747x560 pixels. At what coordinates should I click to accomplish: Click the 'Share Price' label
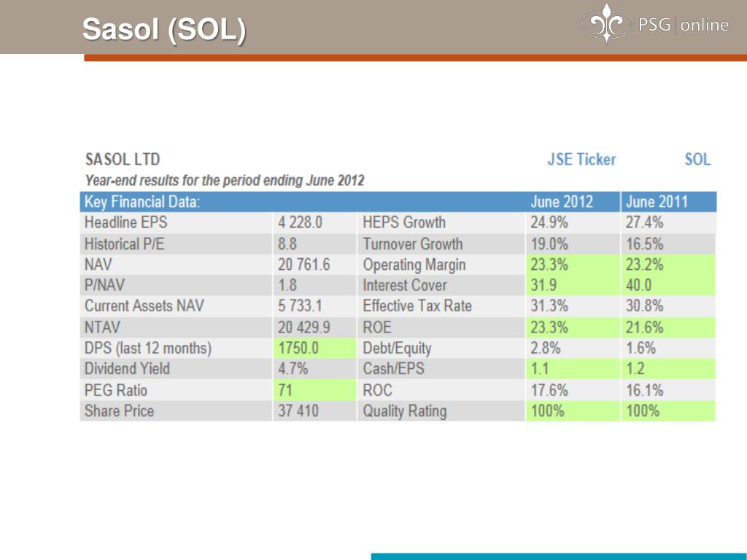[x=119, y=411]
